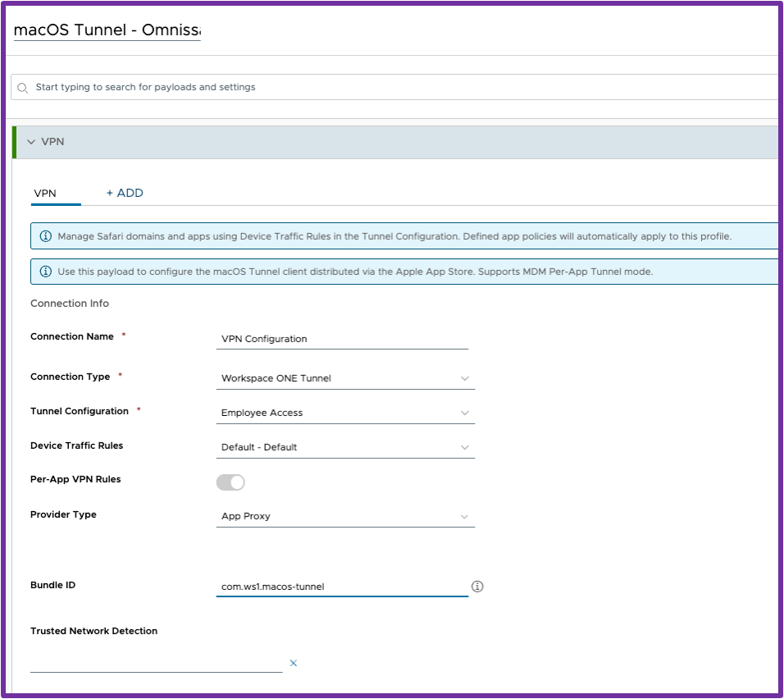The height and width of the screenshot is (699, 784).
Task: Click the Provider Type dropdown arrow
Action: (465, 517)
